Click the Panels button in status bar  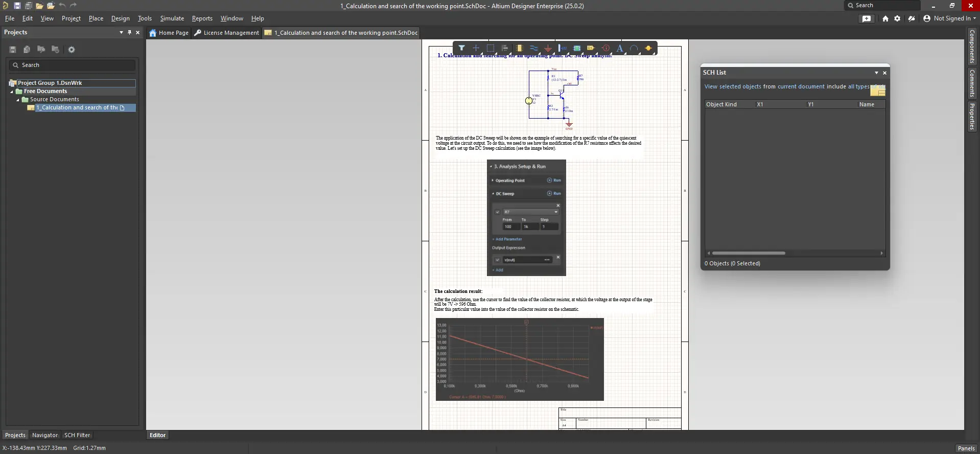tap(966, 448)
